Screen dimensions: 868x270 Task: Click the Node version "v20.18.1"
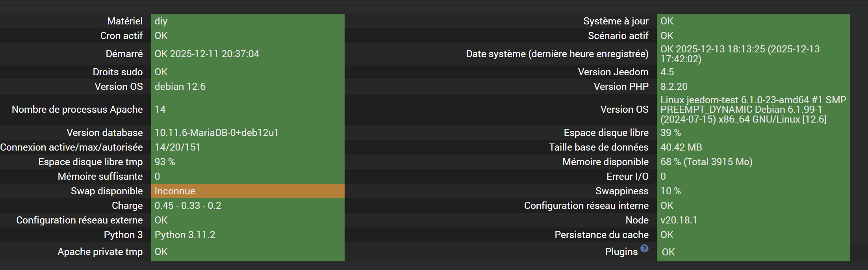tap(679, 220)
